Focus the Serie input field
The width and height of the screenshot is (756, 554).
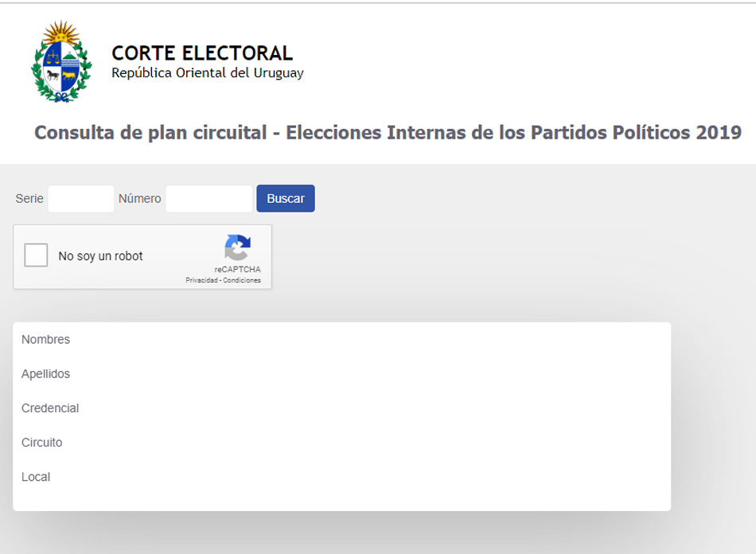(81, 199)
